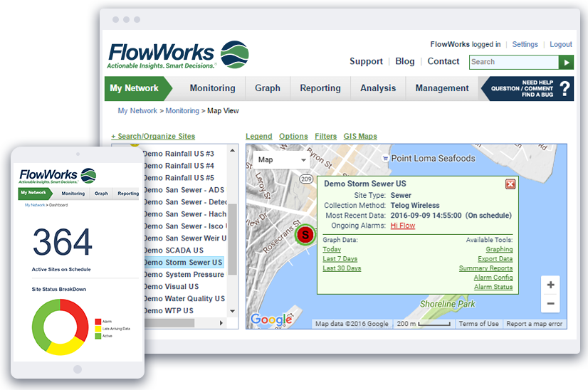Click the FlowWorks logo in header
Viewport: 588px width, 390px height.
point(178,55)
